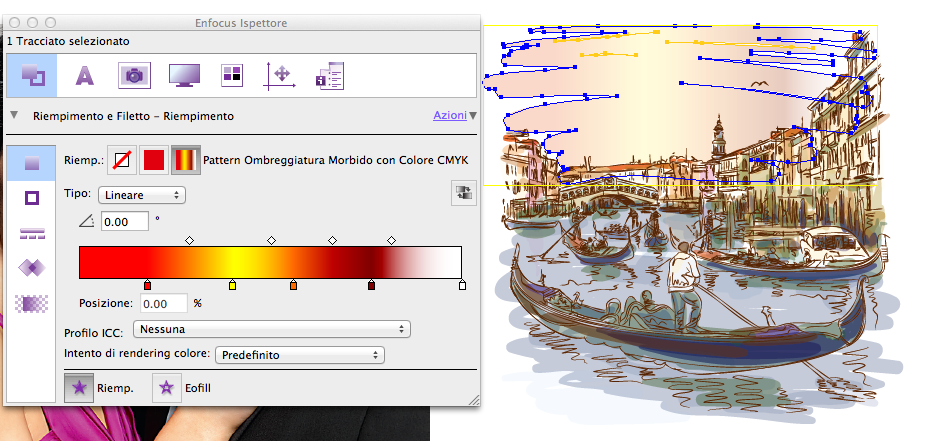Select the dashed line style category
This screenshot has height=441, width=930.
(32, 233)
